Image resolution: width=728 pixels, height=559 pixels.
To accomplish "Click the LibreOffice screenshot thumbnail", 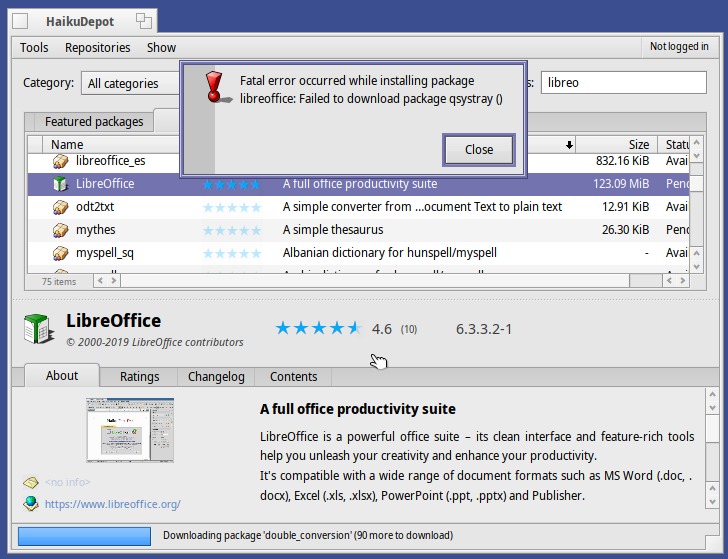I will (x=130, y=430).
